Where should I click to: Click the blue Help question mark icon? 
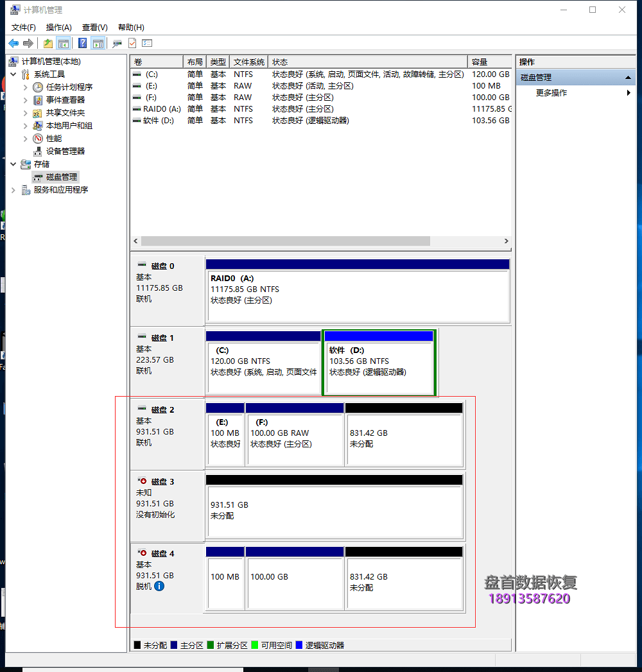[x=83, y=43]
